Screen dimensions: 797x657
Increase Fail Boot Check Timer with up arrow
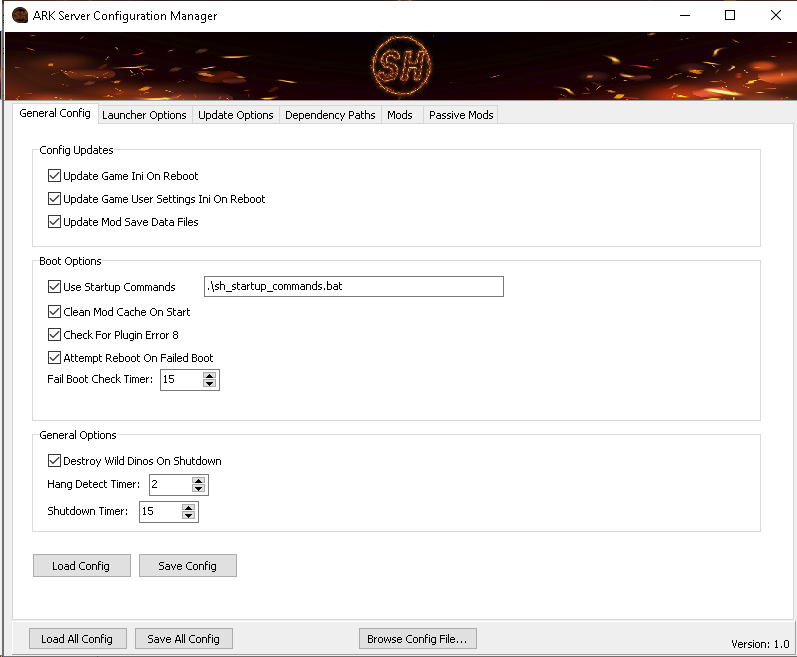pyautogui.click(x=209, y=375)
